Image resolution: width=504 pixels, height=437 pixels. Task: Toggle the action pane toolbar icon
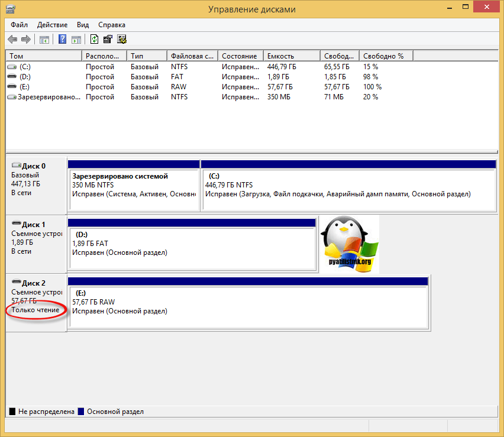click(76, 40)
